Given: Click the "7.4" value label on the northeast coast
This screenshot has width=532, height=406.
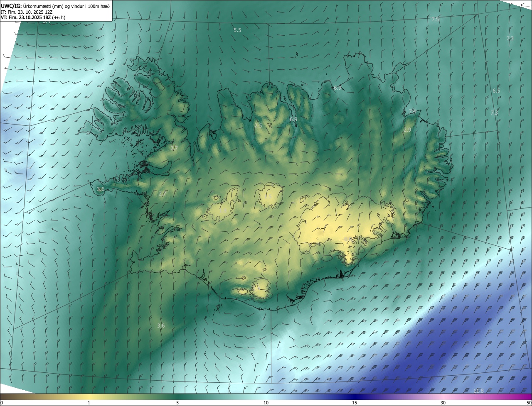Looking at the screenshot, I should pos(412,111).
